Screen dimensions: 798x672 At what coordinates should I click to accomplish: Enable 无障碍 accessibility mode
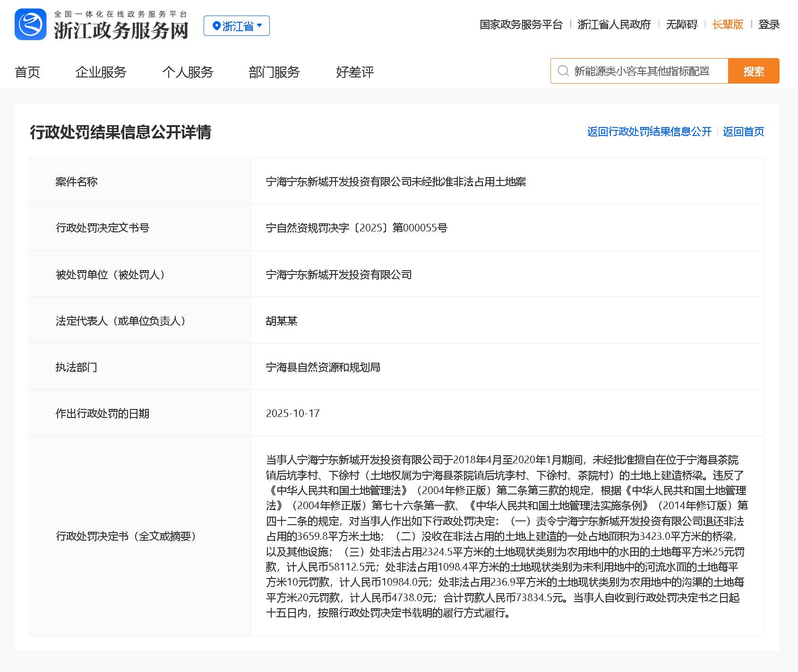[681, 25]
